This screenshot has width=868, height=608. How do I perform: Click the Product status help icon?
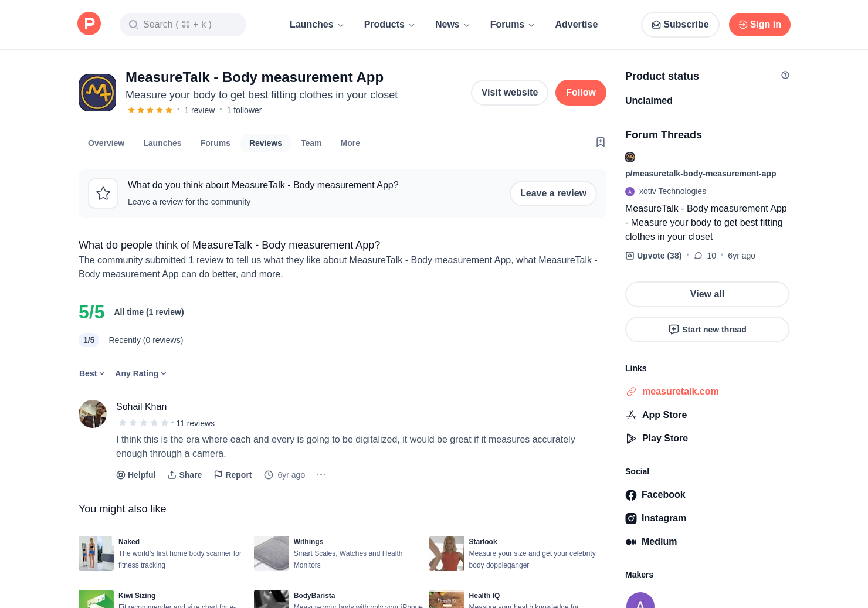pos(785,75)
